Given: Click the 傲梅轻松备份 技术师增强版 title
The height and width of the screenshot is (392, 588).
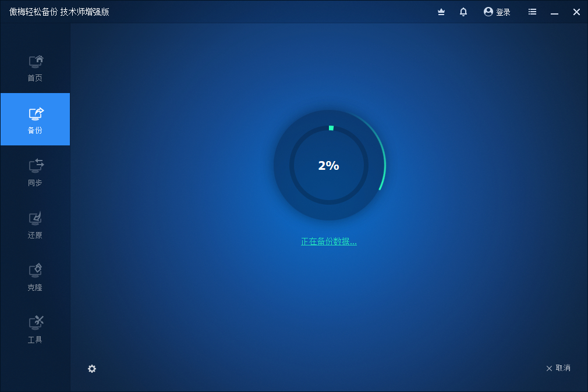Looking at the screenshot, I should pos(59,12).
